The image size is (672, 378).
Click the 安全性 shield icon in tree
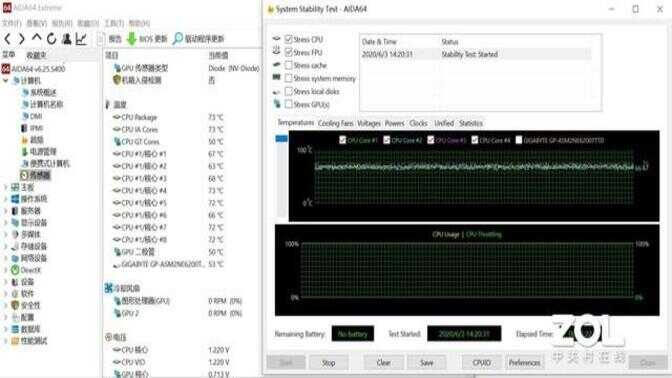pos(15,305)
